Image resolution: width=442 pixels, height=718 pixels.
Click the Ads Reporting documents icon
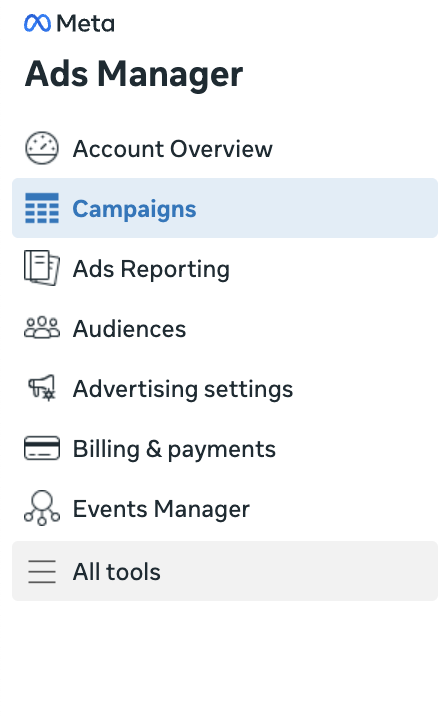coord(42,268)
